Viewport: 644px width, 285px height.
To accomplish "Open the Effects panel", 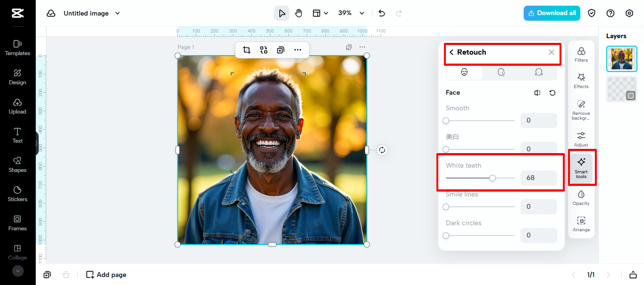I will pyautogui.click(x=581, y=81).
